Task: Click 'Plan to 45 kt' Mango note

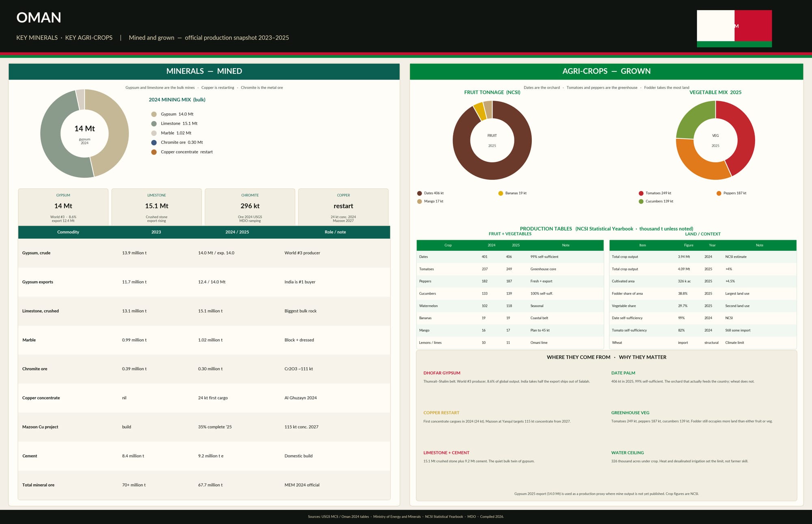Action: click(x=540, y=330)
